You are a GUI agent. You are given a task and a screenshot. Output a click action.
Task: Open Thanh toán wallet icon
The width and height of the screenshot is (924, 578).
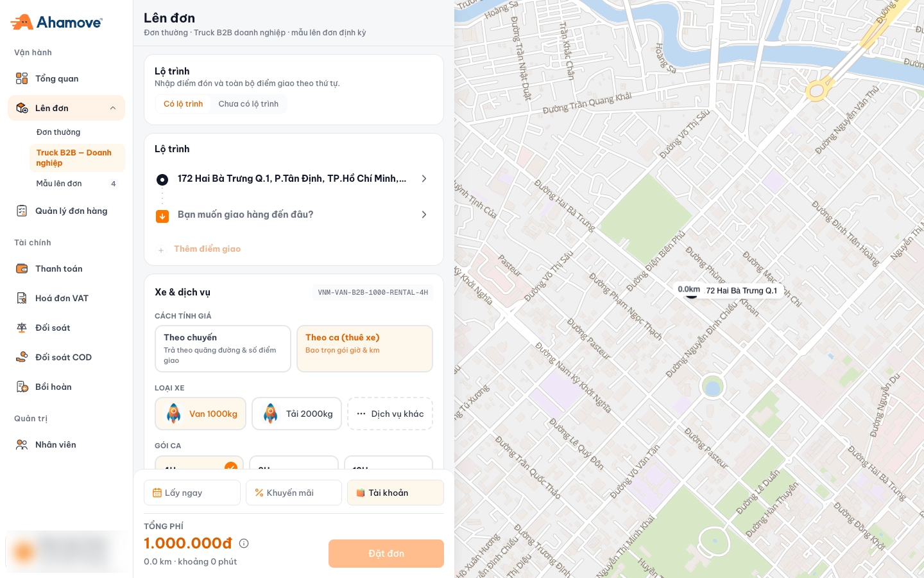(x=22, y=268)
